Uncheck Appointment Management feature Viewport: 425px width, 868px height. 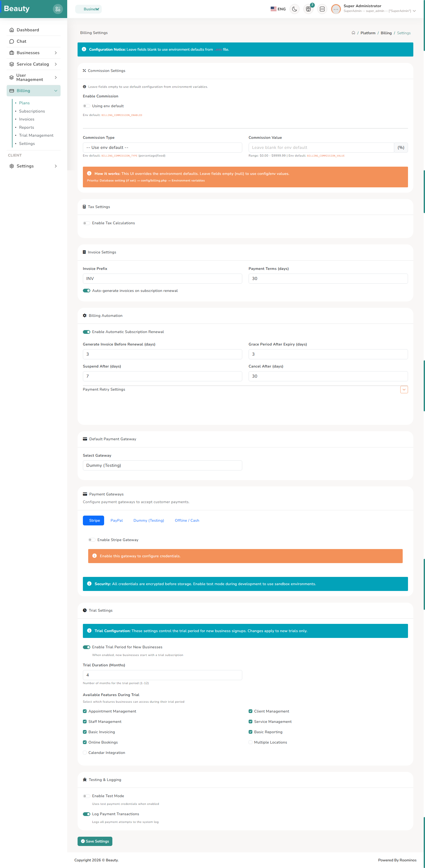click(x=85, y=711)
